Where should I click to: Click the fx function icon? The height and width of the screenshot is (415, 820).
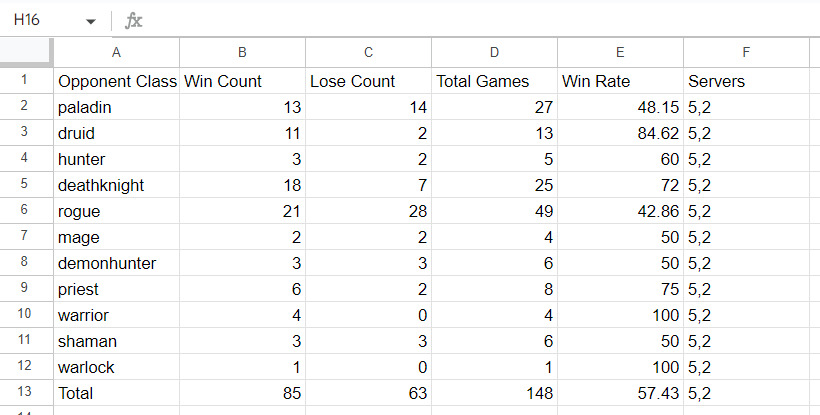tap(134, 21)
